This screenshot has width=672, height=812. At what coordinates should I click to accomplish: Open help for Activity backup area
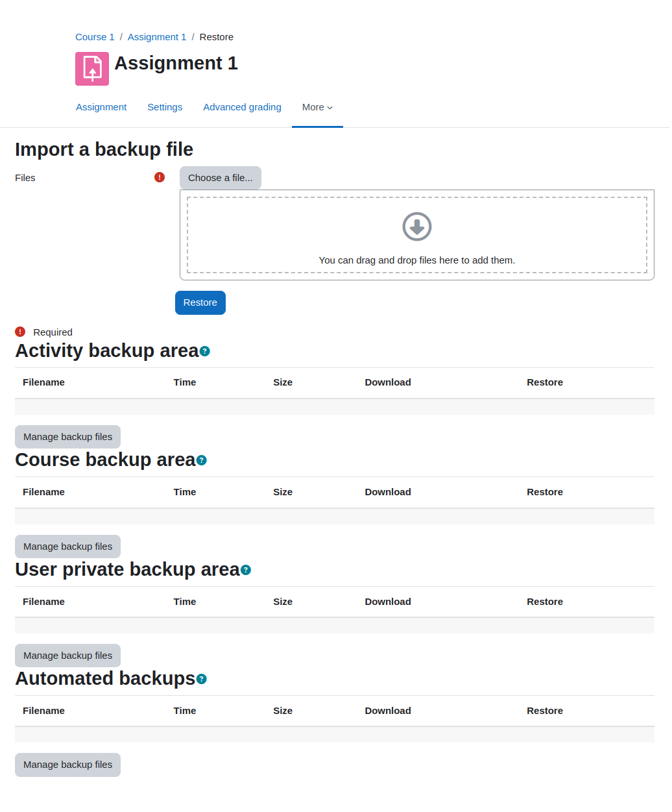pos(205,351)
